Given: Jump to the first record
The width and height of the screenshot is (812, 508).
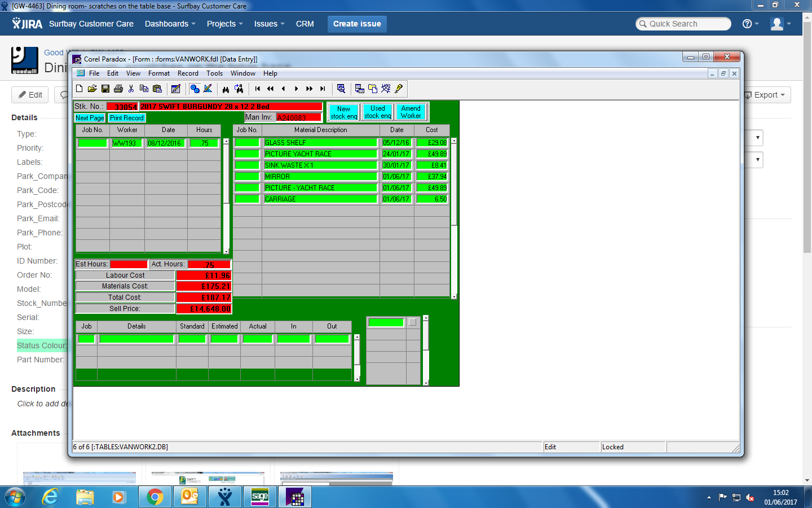Looking at the screenshot, I should [x=258, y=89].
